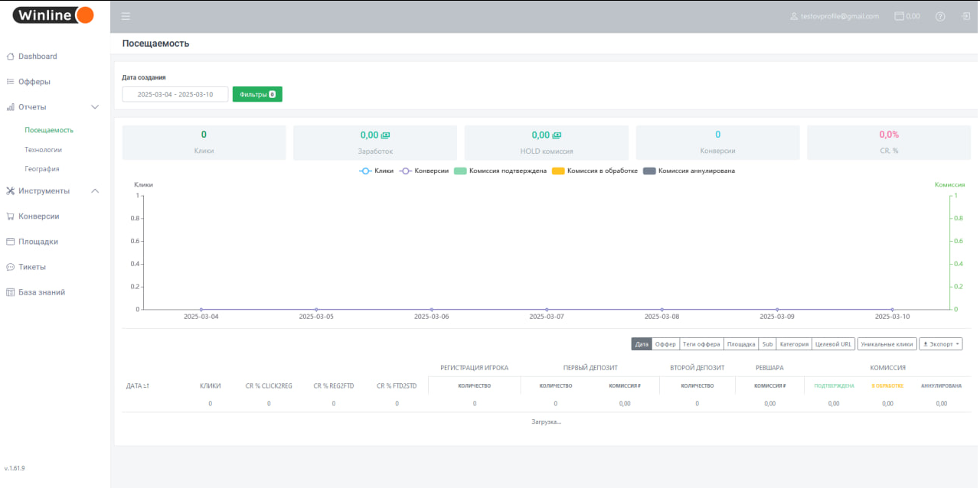
Task: Open the Экспорт dropdown
Action: point(940,344)
